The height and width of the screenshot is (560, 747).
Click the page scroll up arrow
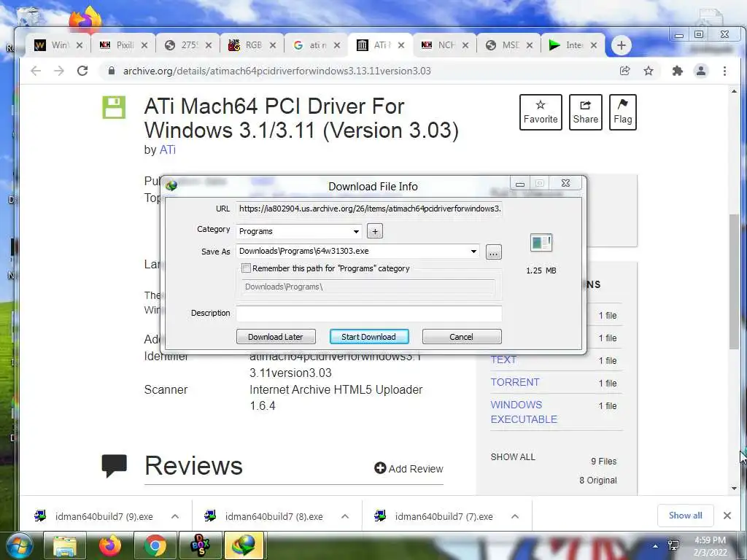[x=734, y=91]
